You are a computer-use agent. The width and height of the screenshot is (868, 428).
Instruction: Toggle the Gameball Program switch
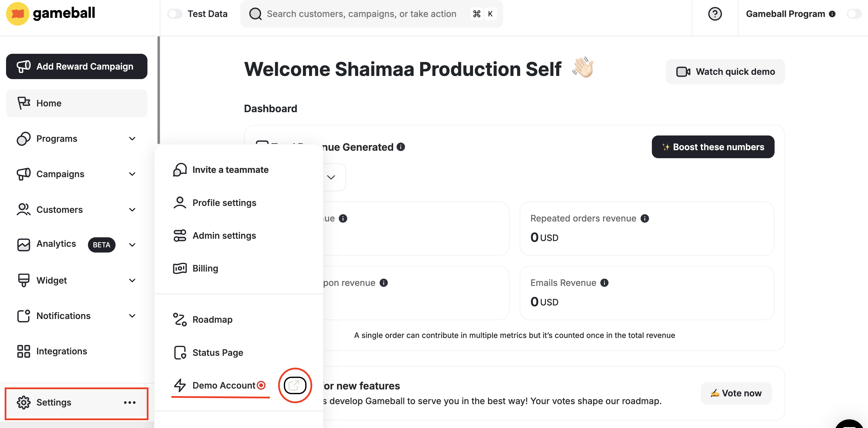[854, 14]
